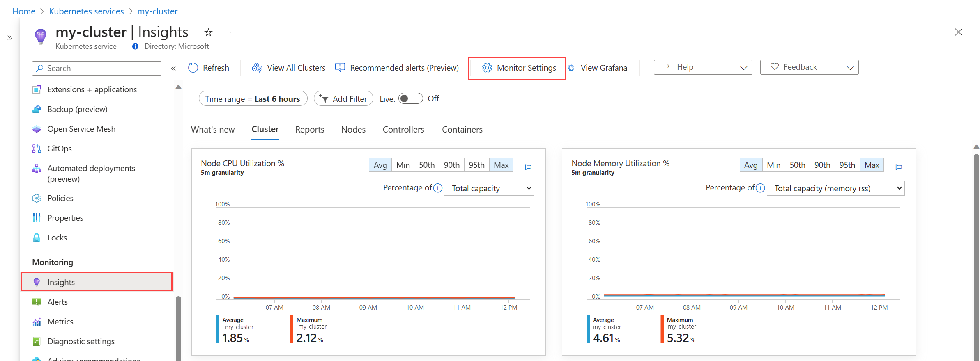Click the sidebar Search field
Image resolution: width=980 pixels, height=361 pixels.
[x=97, y=68]
